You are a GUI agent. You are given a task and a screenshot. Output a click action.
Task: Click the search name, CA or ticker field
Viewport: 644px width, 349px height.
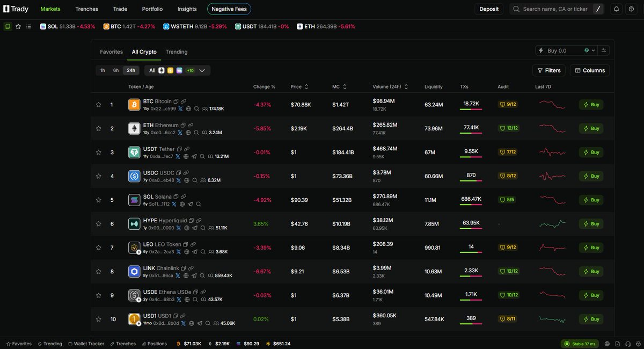tap(558, 9)
